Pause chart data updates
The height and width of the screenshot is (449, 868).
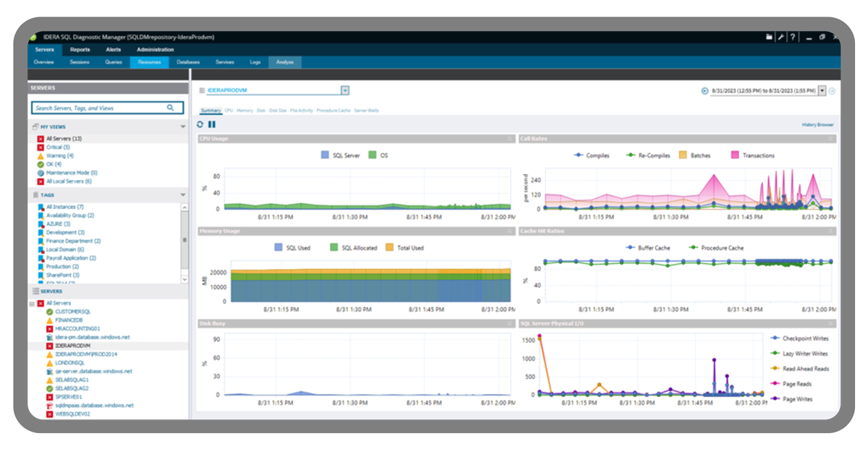click(210, 123)
